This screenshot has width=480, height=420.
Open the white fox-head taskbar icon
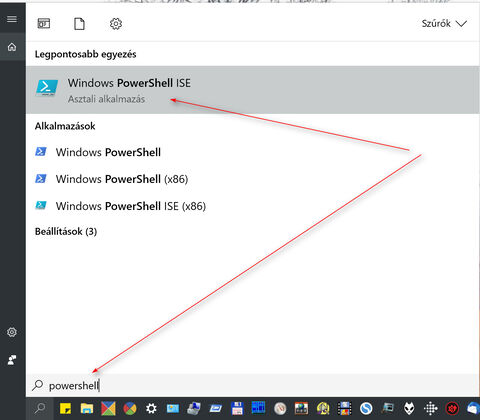(x=409, y=408)
